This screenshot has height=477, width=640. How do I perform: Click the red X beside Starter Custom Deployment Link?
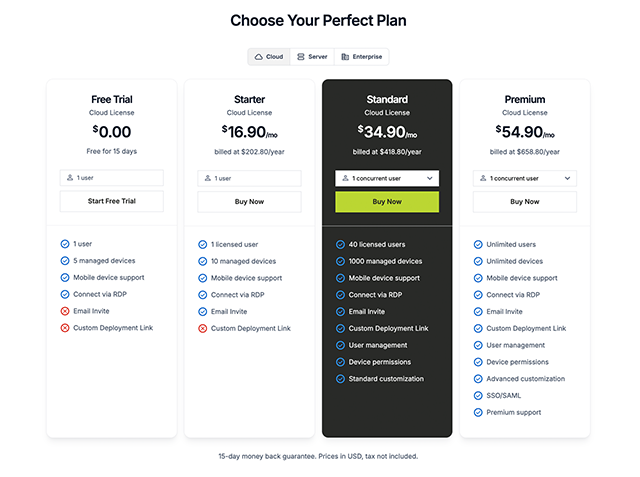pos(203,328)
